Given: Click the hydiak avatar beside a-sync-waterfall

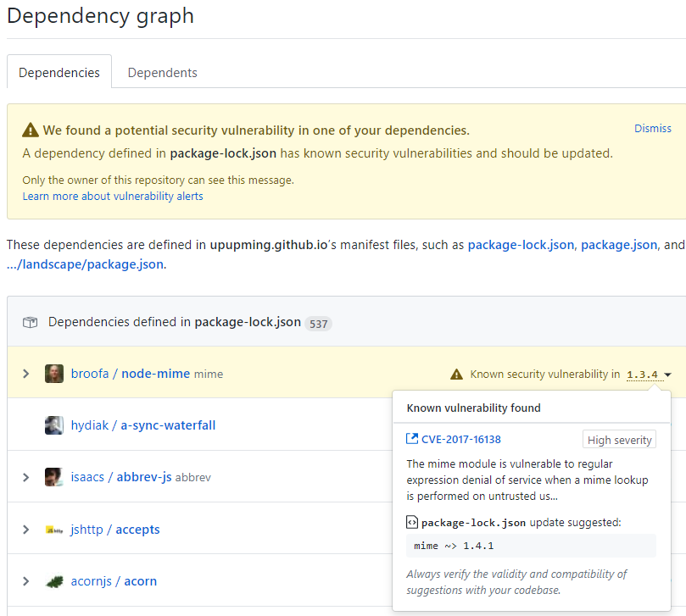Looking at the screenshot, I should (x=53, y=425).
